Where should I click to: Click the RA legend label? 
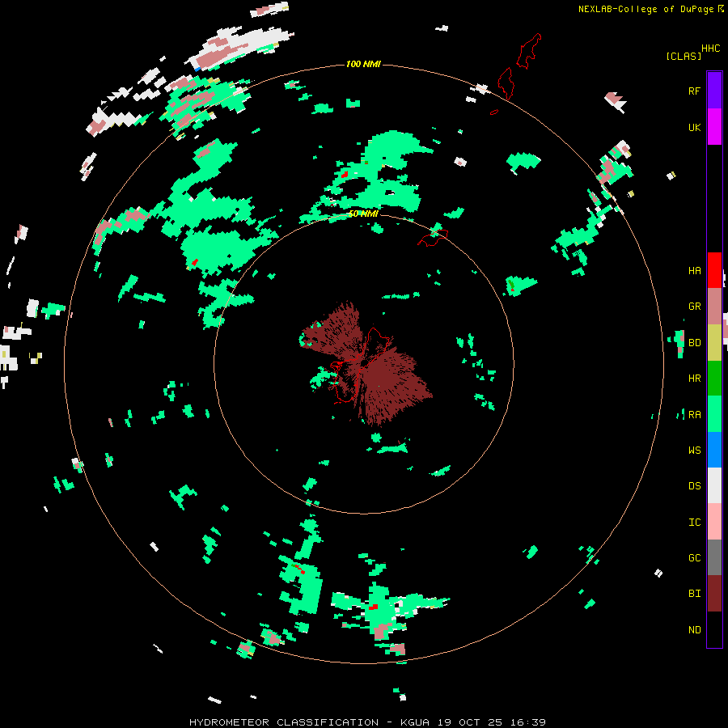tap(694, 415)
